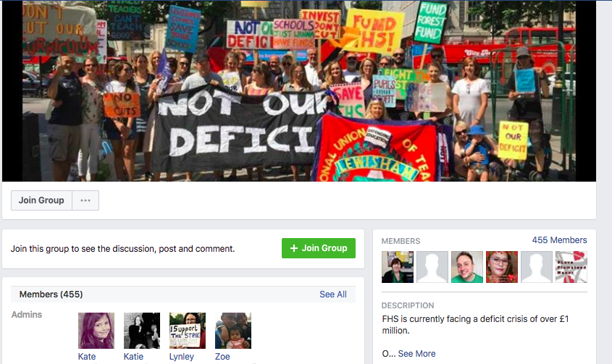Open first member avatar with green top
This screenshot has height=364, width=612.
(398, 267)
